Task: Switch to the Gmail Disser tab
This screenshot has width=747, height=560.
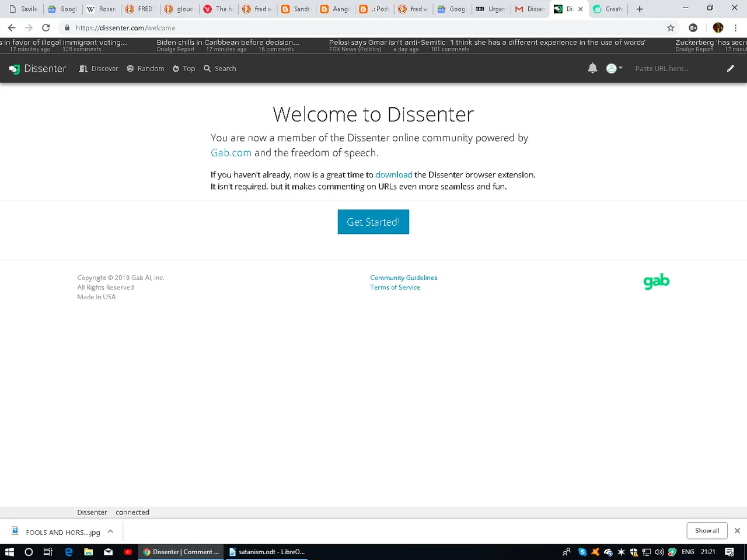Action: point(530,9)
